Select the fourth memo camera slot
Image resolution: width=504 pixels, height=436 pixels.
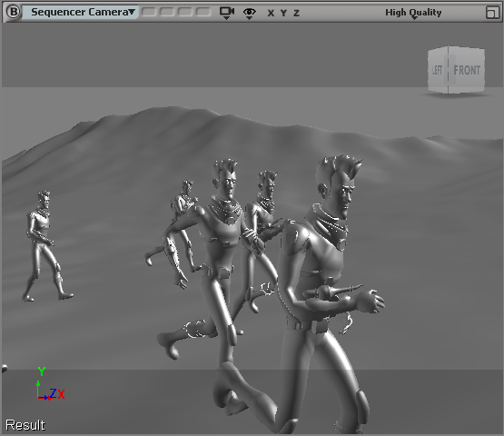pyautogui.click(x=203, y=12)
